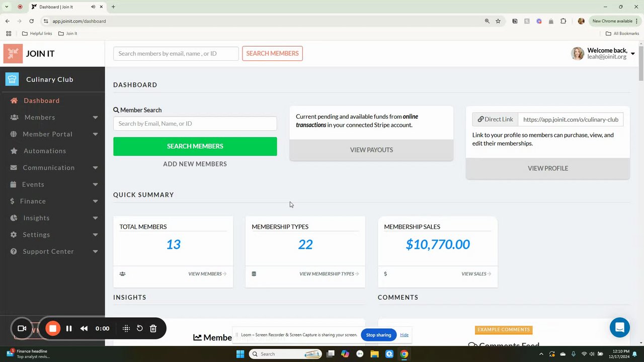Click the Culinary Club chef hat icon
Image resolution: width=644 pixels, height=362 pixels.
(12, 79)
